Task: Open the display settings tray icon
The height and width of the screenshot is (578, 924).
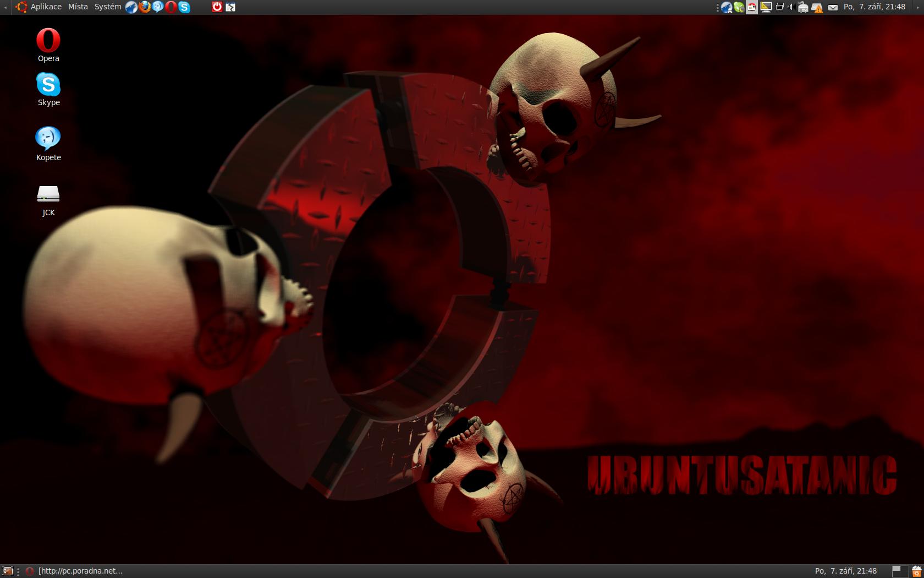Action: pos(766,7)
